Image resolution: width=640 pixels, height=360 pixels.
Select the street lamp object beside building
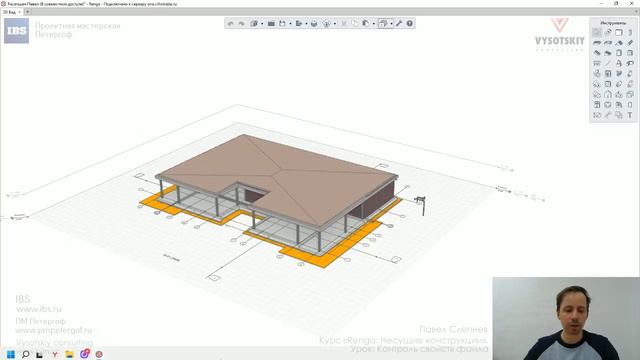click(421, 204)
